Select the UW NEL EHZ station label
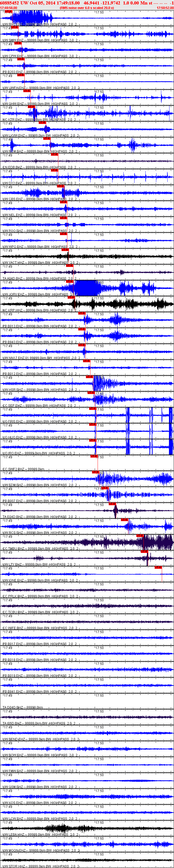This screenshot has width=174, height=868. 40,215
